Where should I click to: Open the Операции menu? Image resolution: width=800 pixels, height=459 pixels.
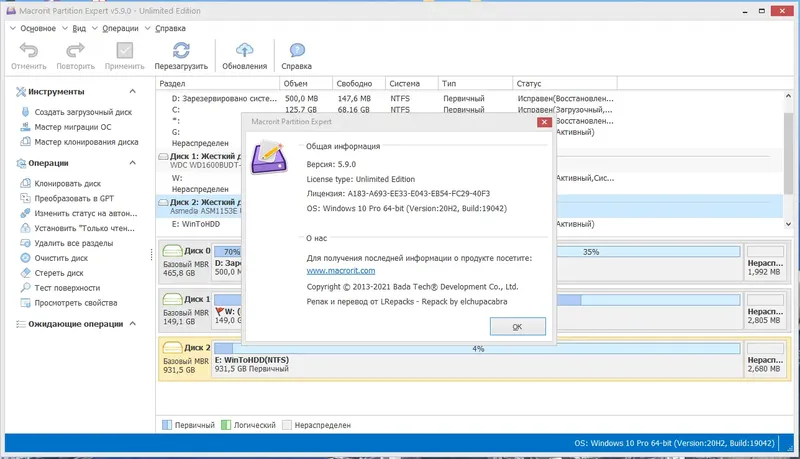click(x=120, y=29)
